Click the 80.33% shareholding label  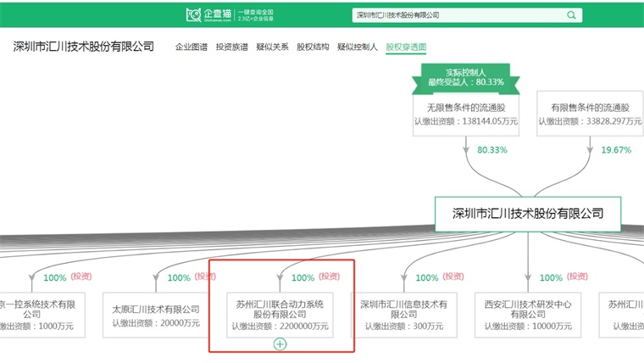492,150
